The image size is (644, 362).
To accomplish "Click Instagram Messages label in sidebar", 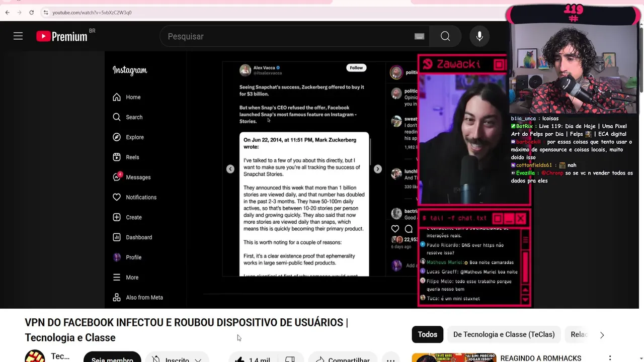I will click(138, 177).
